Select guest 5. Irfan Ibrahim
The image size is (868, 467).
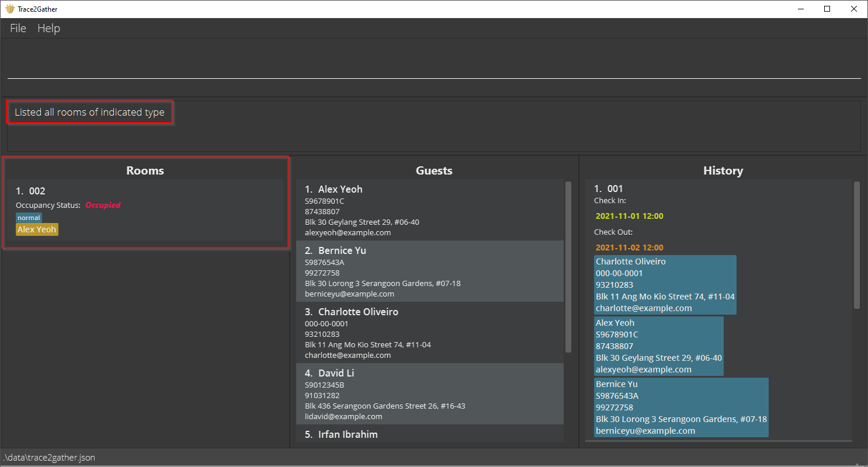[430, 434]
